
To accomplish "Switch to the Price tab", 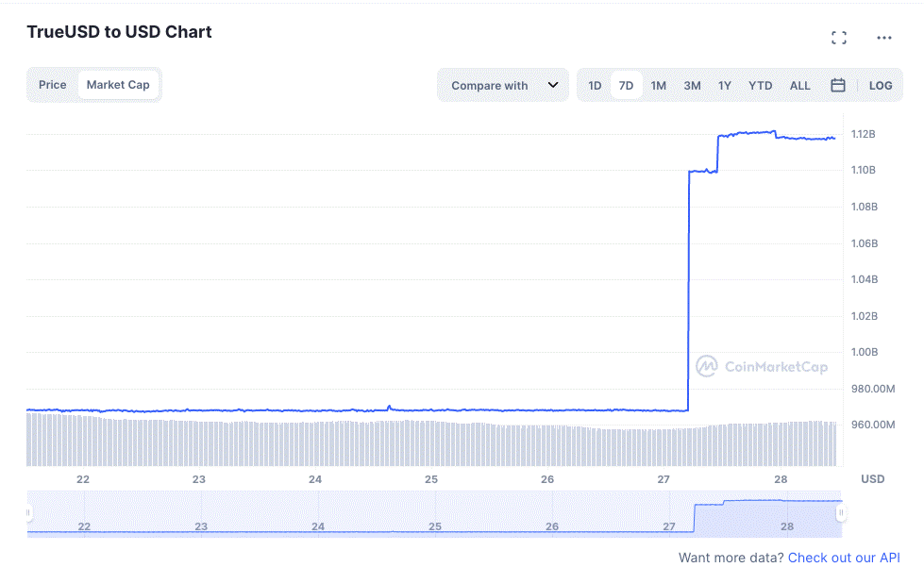I will (53, 85).
